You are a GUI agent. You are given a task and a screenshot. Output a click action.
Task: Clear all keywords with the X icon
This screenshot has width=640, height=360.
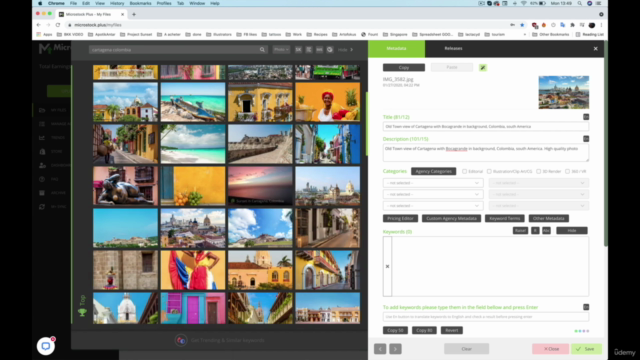tap(387, 267)
